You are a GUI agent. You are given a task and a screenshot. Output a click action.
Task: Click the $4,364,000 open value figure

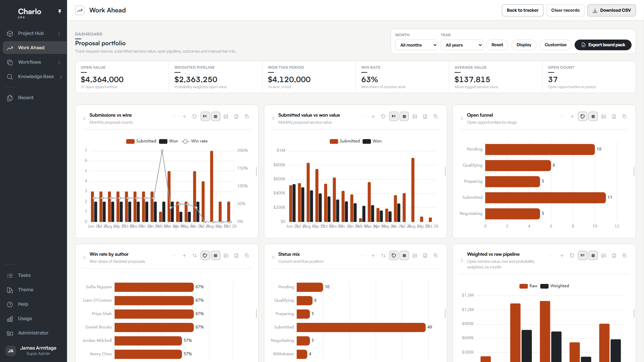pos(102,80)
